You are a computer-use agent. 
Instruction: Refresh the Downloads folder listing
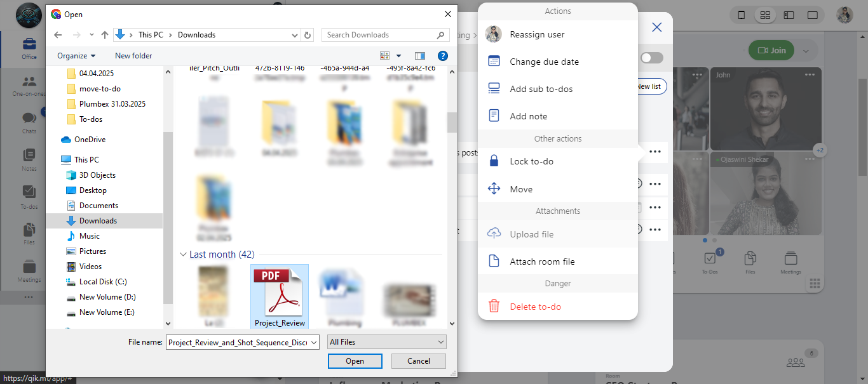point(308,35)
